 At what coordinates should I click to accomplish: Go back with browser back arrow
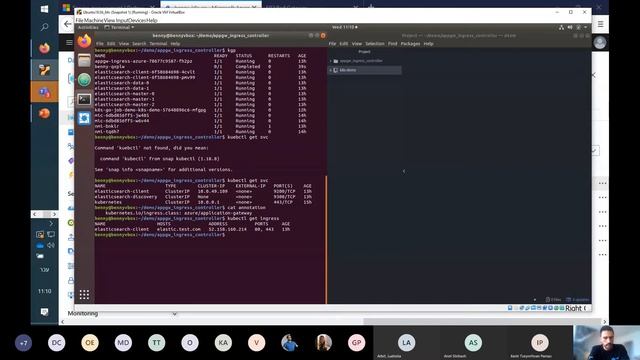point(68,24)
